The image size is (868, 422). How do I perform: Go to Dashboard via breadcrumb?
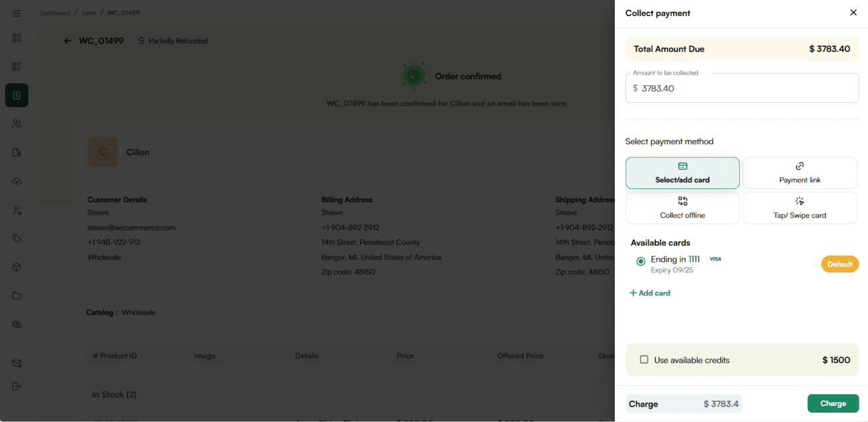pos(55,13)
